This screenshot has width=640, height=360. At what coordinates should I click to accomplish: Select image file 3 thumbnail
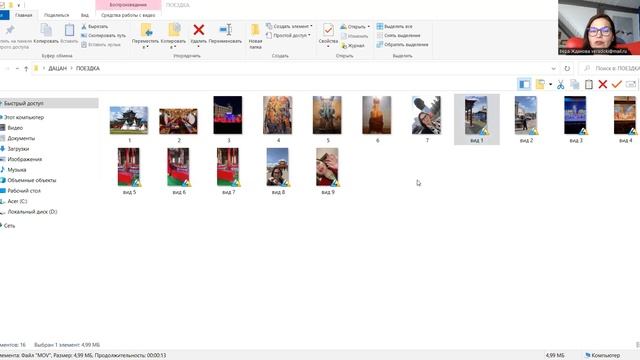tap(228, 115)
